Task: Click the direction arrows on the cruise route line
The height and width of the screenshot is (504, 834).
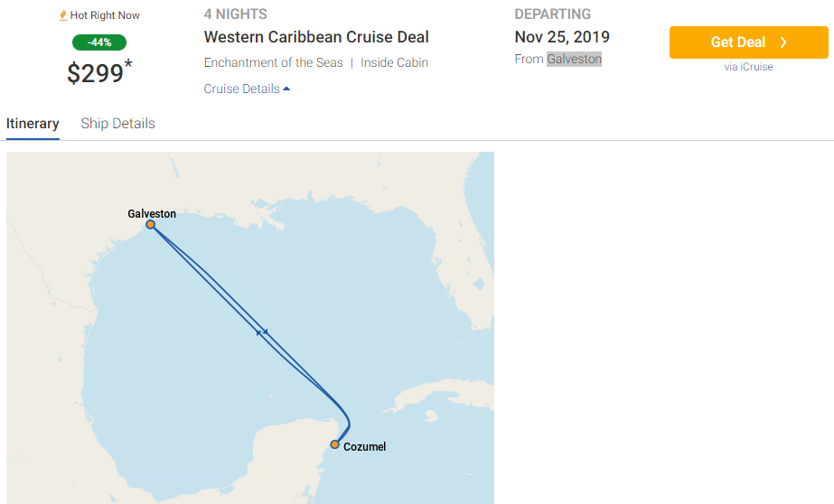Action: pos(262,333)
